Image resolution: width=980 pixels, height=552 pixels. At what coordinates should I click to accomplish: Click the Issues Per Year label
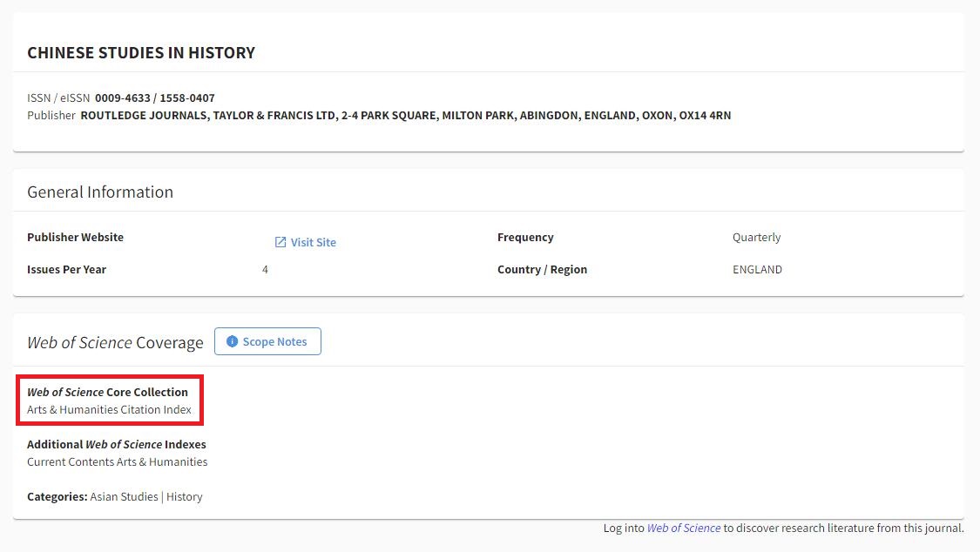coord(66,269)
